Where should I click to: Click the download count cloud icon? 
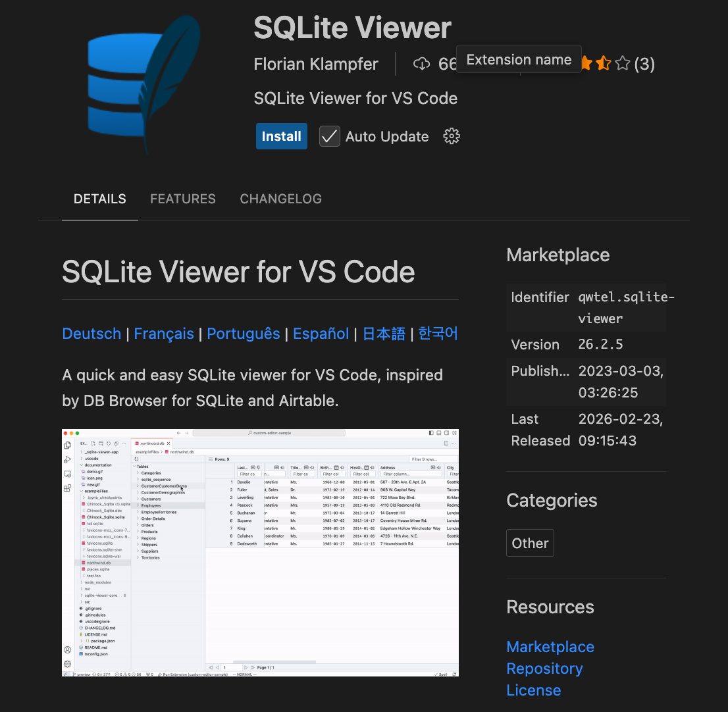[421, 64]
